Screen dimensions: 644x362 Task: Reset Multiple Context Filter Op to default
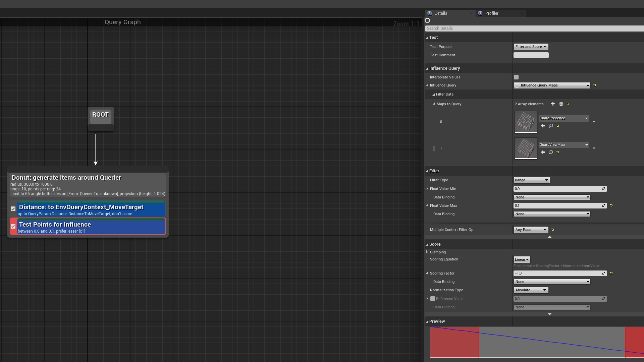pos(553,230)
